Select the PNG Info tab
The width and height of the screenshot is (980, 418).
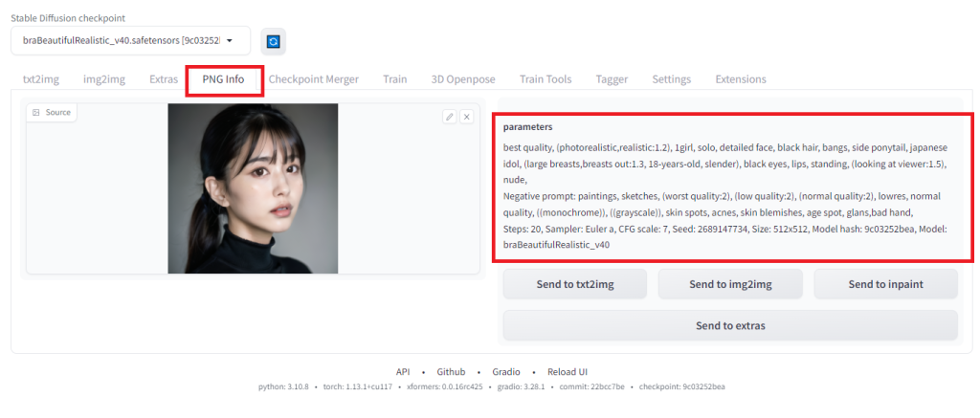[x=223, y=79]
